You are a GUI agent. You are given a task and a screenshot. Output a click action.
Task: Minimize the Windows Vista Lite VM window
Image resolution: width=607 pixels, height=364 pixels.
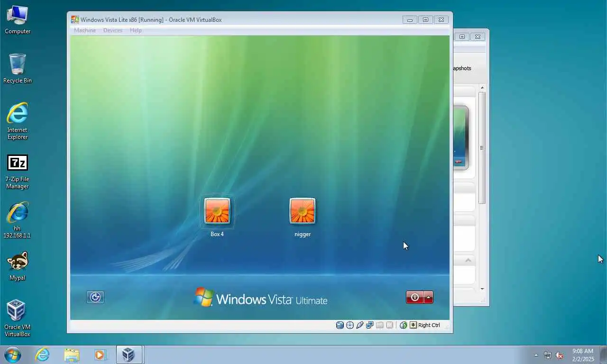click(410, 19)
